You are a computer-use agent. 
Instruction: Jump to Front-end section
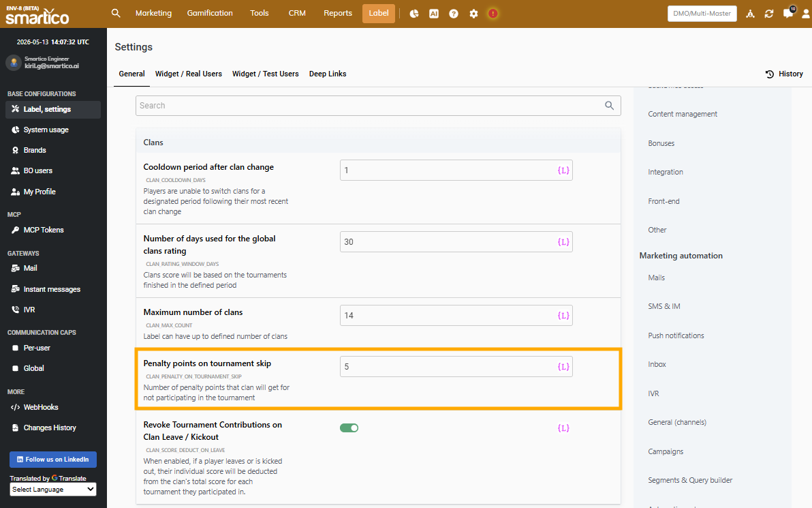click(664, 201)
